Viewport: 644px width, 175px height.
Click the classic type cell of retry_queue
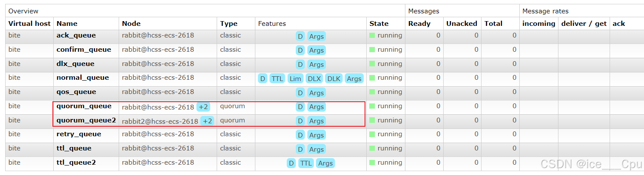coord(230,134)
